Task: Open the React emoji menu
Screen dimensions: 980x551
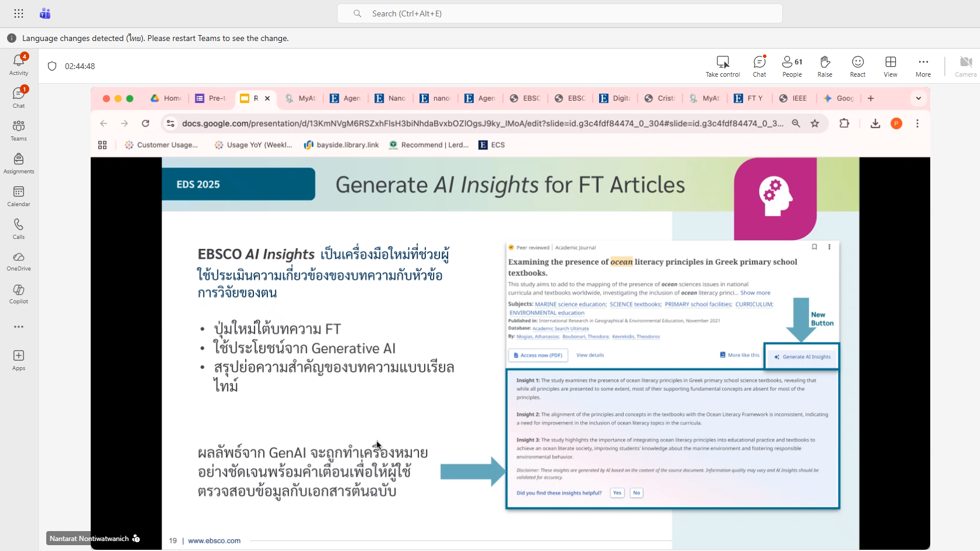Action: click(858, 66)
